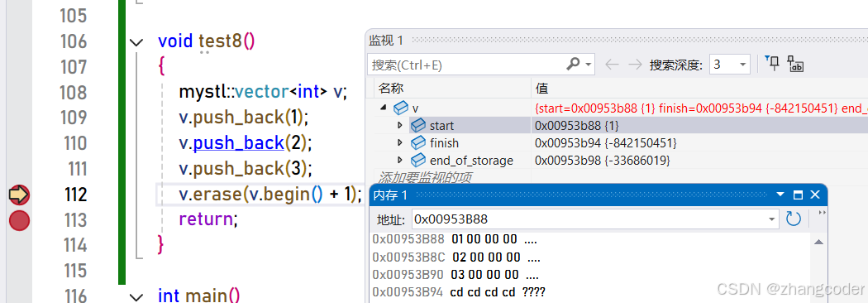The height and width of the screenshot is (303, 868).
Task: Collapse the main function fold arrow
Action: tap(136, 296)
